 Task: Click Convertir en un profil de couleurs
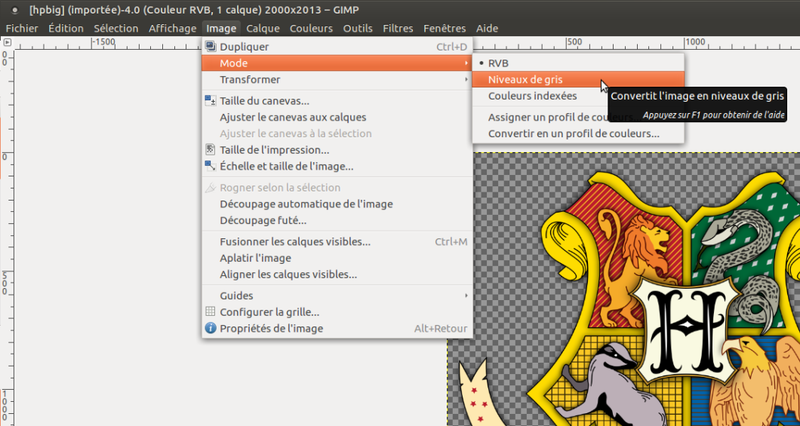pyautogui.click(x=573, y=133)
